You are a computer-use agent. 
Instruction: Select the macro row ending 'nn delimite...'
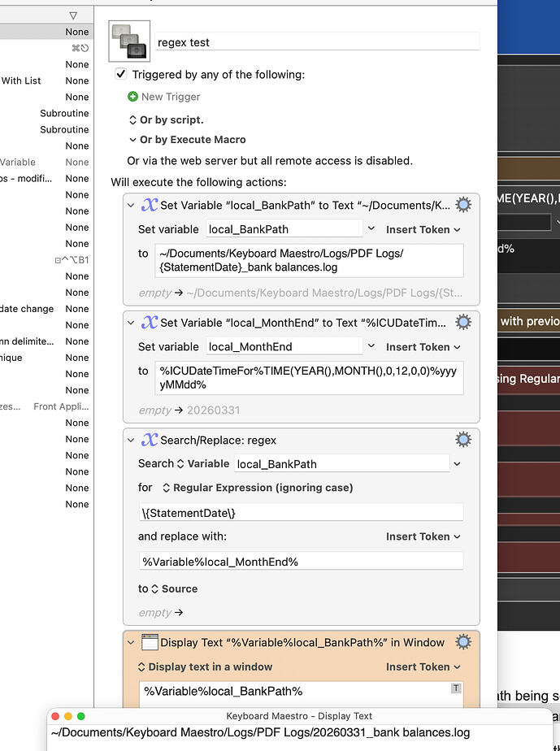46,341
